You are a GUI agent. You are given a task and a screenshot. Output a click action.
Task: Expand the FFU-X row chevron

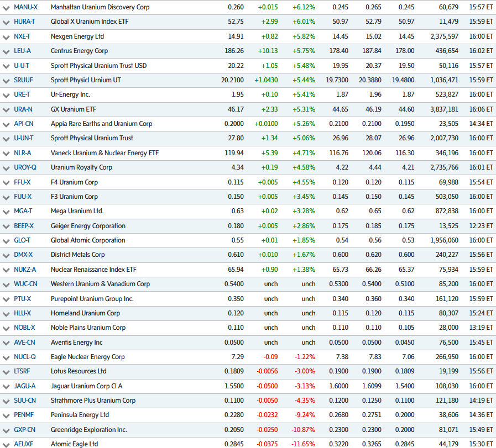pos(6,183)
